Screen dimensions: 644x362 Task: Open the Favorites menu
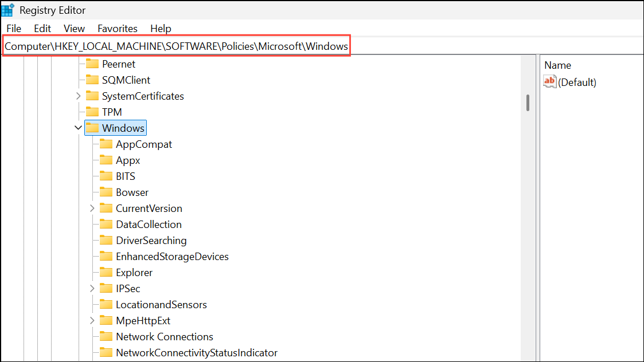click(x=117, y=28)
